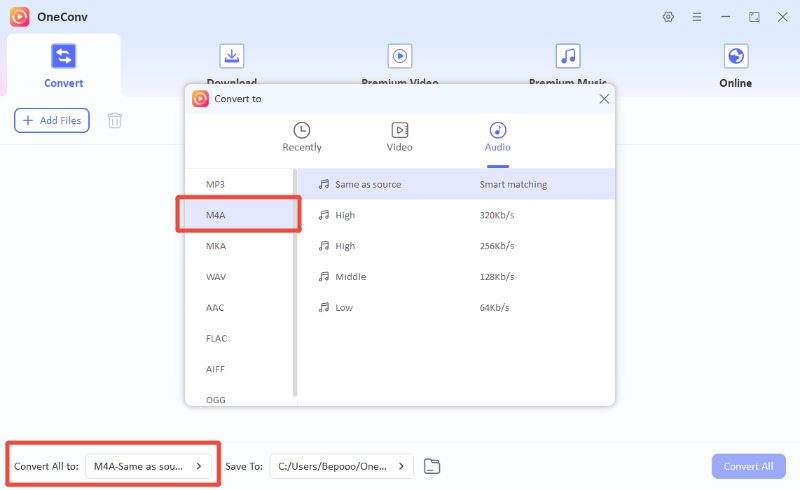
Task: Open output folder icon
Action: (432, 466)
